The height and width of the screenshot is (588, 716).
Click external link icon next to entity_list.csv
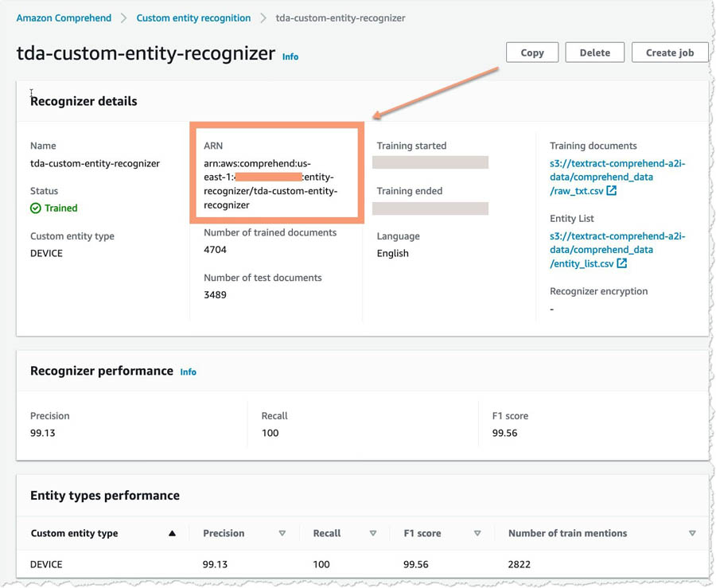coord(621,263)
